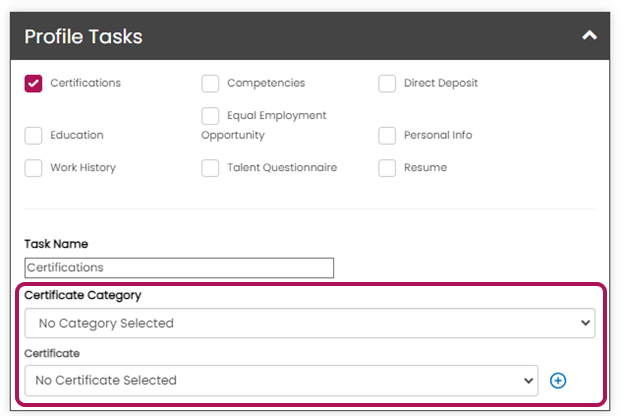Select the Equal Employment Opportunity checkbox
The width and height of the screenshot is (624, 416).
tap(210, 116)
